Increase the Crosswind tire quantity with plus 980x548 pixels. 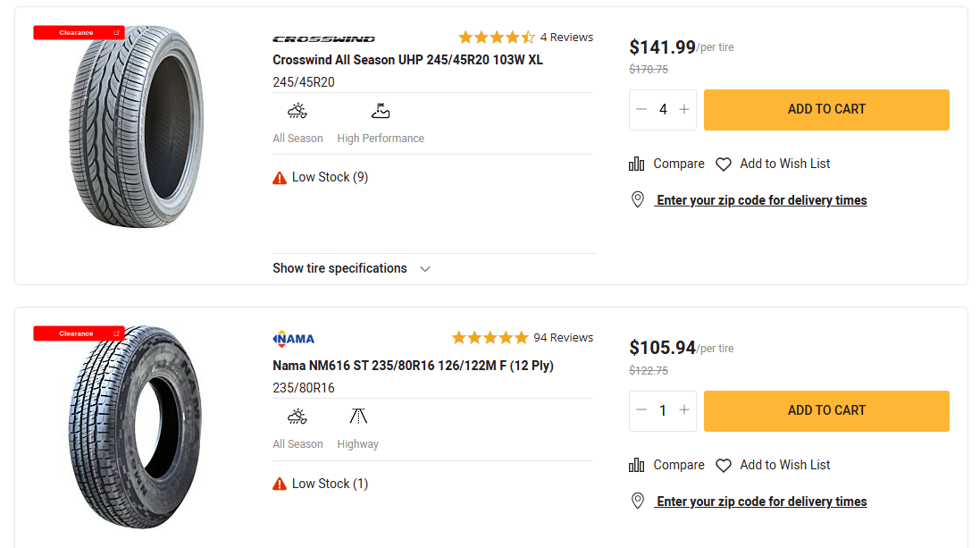click(684, 109)
